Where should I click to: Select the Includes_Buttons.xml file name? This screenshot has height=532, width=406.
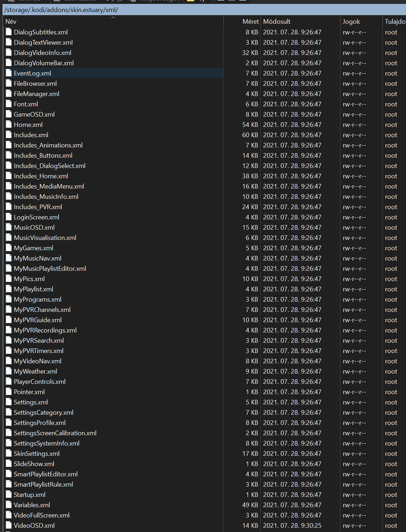[x=43, y=155]
